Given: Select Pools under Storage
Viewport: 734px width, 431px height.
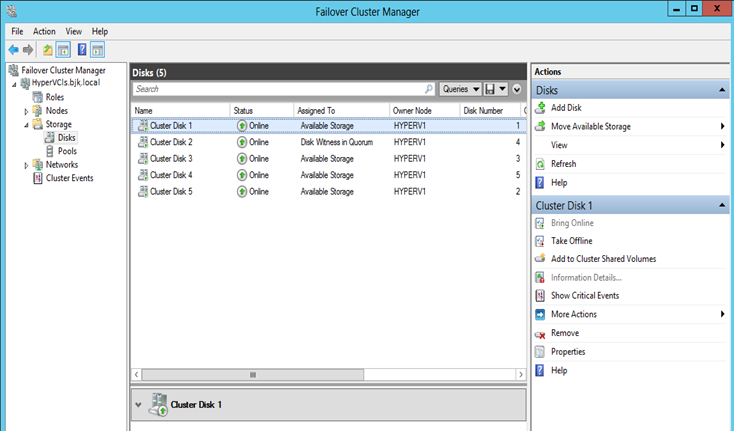Looking at the screenshot, I should (67, 151).
